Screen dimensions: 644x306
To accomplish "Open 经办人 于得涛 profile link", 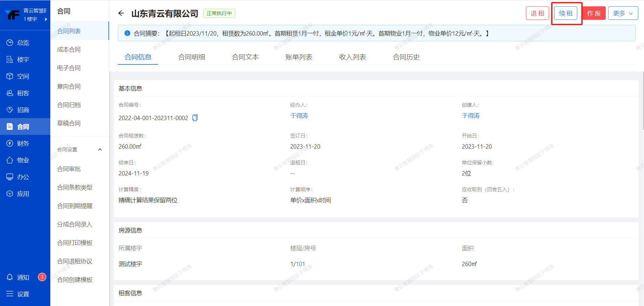I will click(x=299, y=116).
